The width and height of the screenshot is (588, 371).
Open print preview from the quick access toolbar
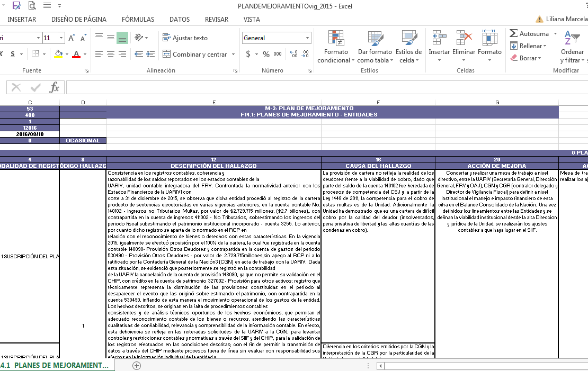click(x=32, y=6)
